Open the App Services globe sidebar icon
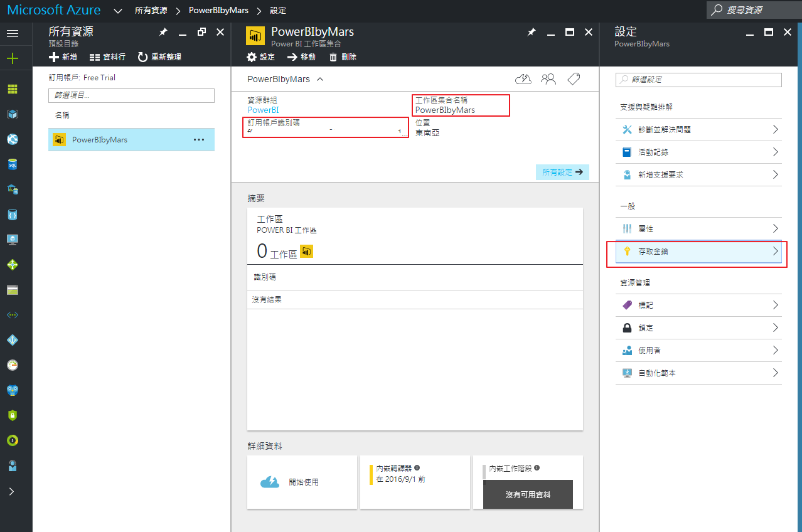 pos(13,139)
